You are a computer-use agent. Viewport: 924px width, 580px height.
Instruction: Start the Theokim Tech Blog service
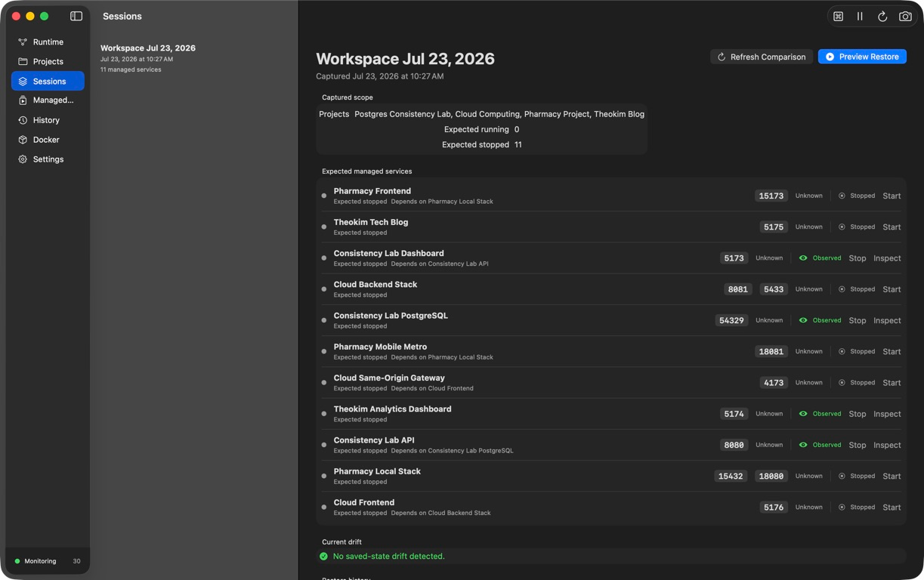coord(892,227)
